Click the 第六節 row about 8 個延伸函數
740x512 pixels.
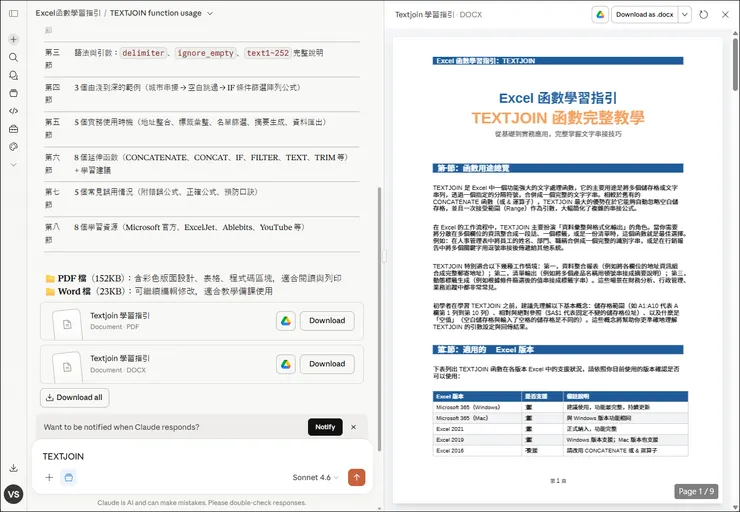[x=202, y=164]
